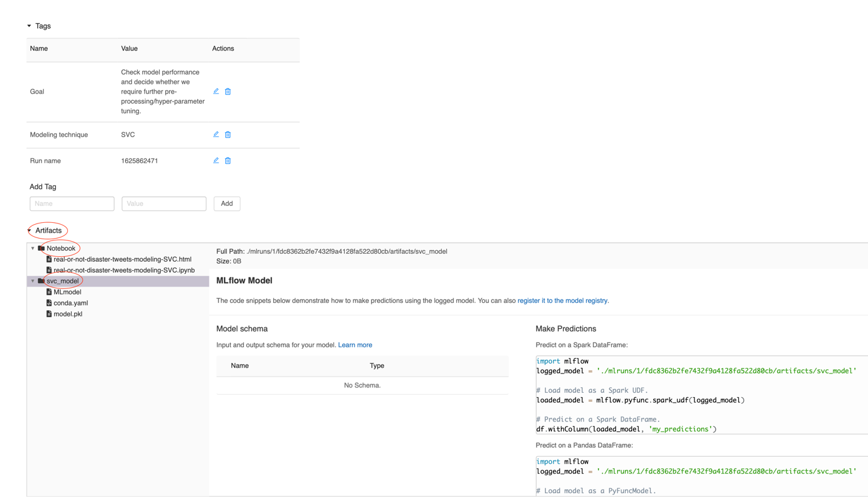Select the conda.yaml file in artifacts
868x504 pixels.
pos(71,303)
